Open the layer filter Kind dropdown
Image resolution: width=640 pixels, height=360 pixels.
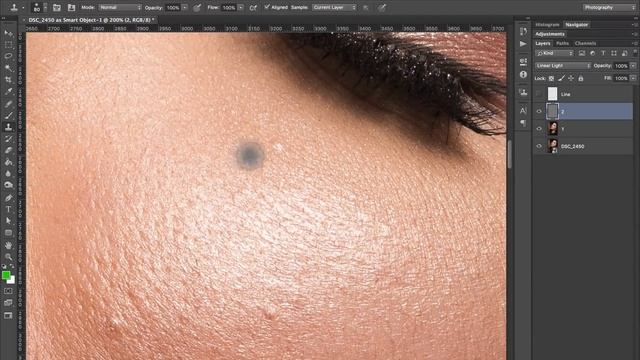[555, 53]
